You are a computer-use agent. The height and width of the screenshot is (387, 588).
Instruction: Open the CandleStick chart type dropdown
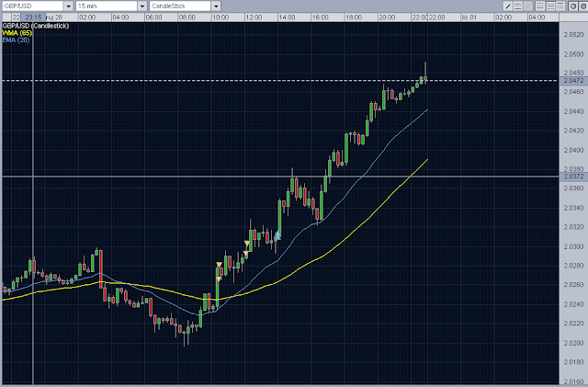(x=216, y=6)
